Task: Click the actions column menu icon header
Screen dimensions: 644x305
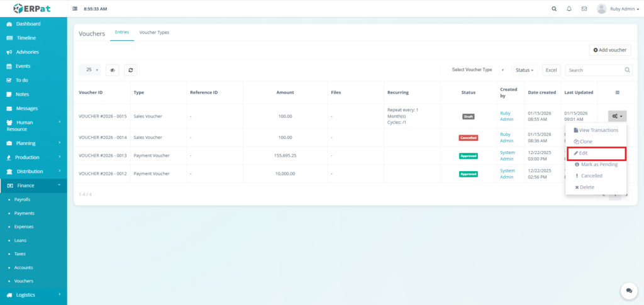Action: coord(618,92)
